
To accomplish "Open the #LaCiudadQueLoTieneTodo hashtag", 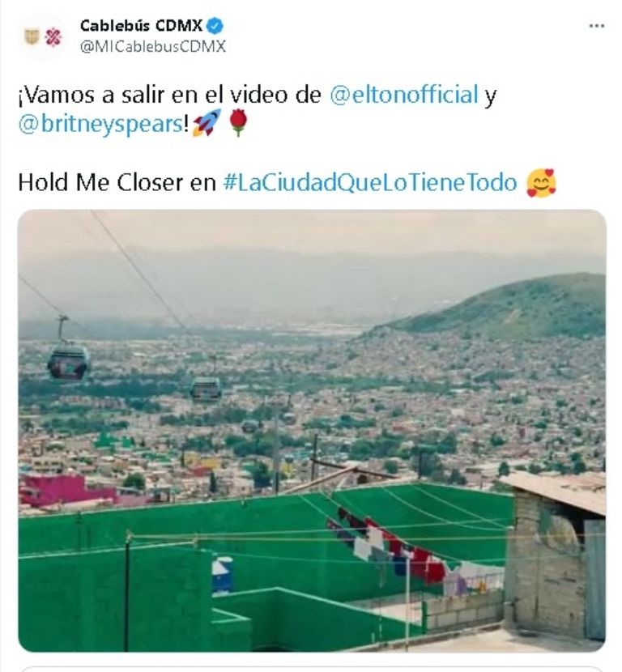I will tap(369, 182).
